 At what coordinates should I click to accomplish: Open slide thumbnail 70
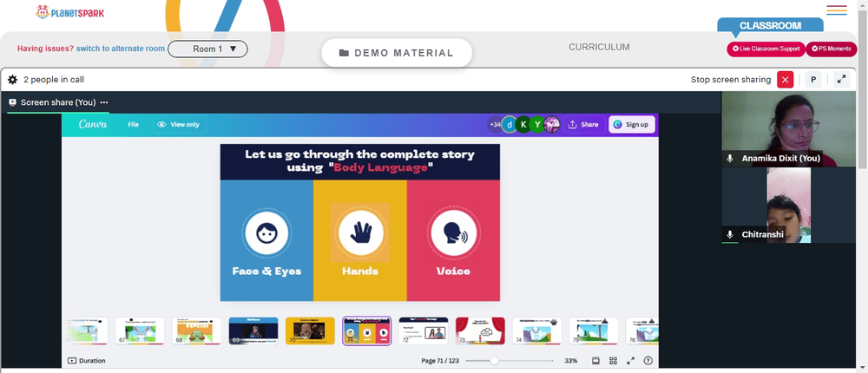(310, 331)
